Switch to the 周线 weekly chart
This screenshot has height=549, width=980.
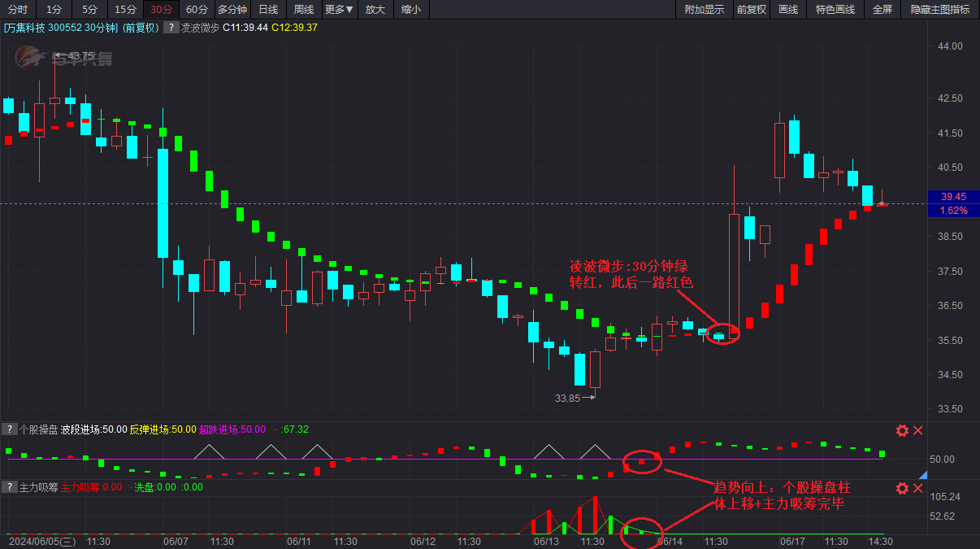tap(304, 10)
